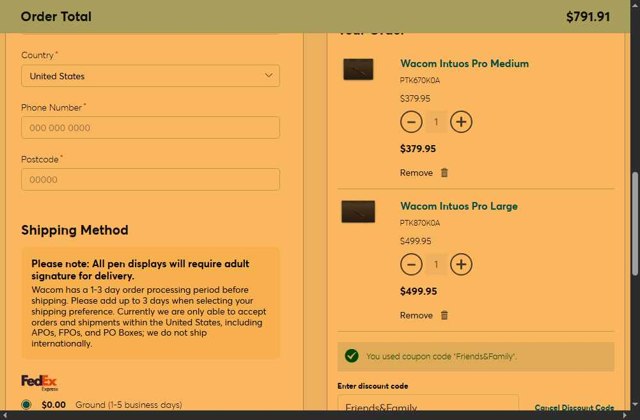Click trash icon for Wacom Intuos Pro Large
Viewport: 640px width, 420px height.
[444, 315]
